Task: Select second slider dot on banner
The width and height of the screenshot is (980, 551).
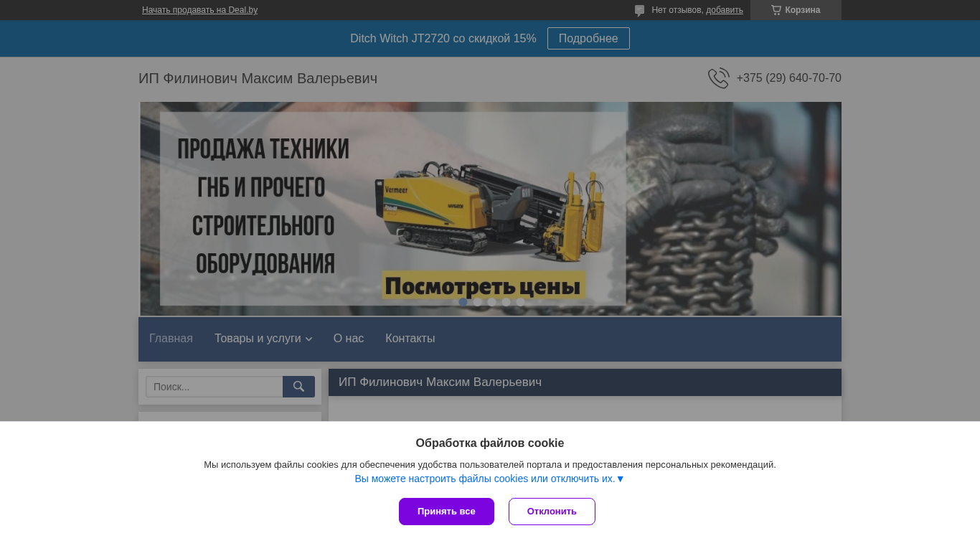Action: 477,302
